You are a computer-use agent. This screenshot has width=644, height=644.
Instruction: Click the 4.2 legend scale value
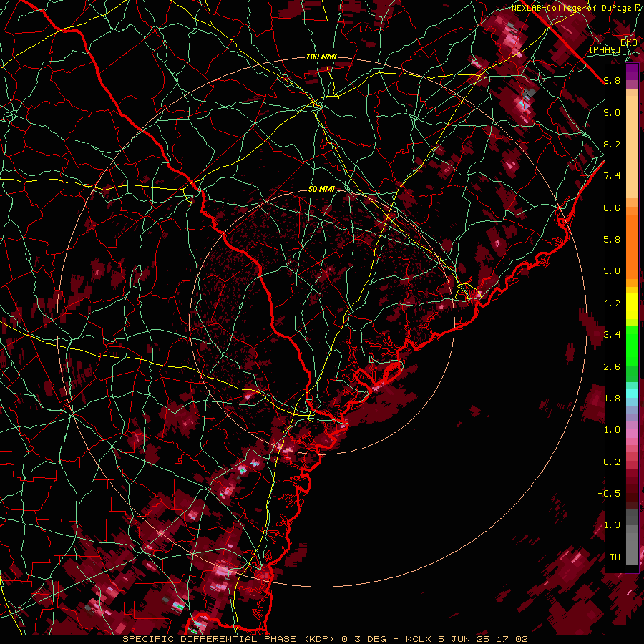[x=612, y=303]
